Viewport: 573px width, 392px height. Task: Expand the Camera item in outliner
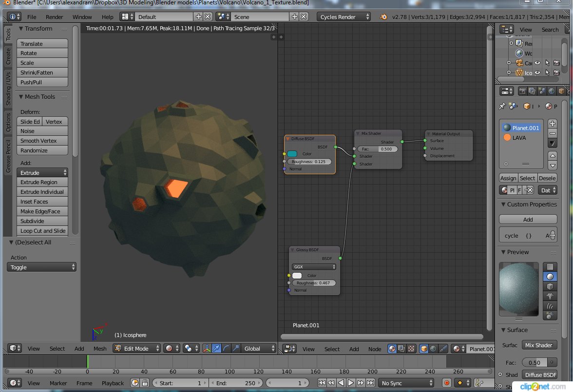509,63
